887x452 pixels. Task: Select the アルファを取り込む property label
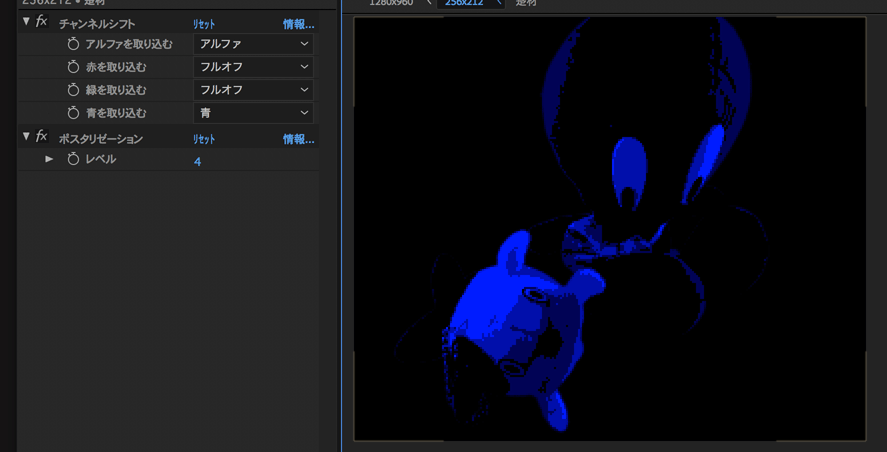(129, 44)
